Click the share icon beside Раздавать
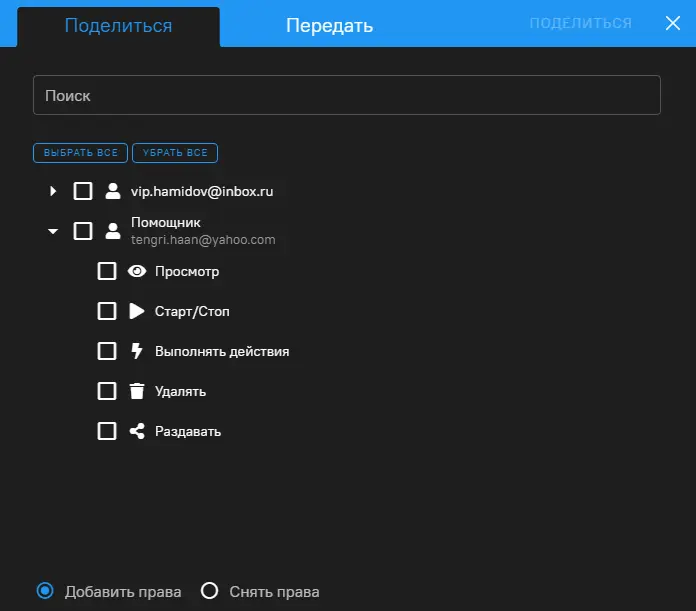Viewport: 696px width, 611px height. (x=137, y=431)
